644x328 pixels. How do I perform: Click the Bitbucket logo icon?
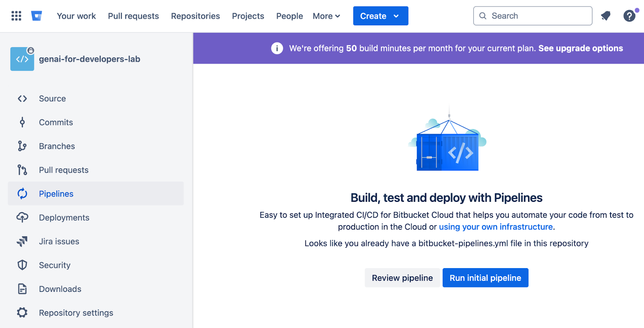tap(37, 16)
